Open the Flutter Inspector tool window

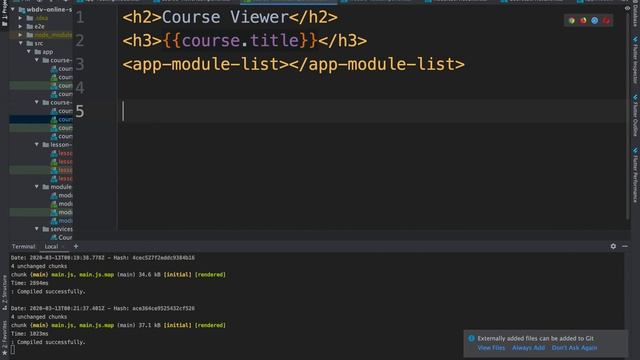pos(635,60)
